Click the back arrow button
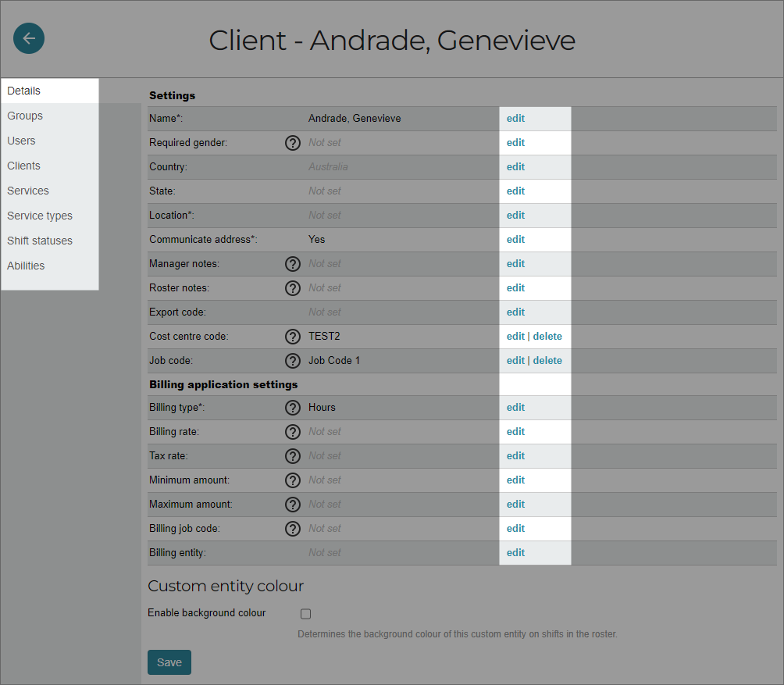The height and width of the screenshot is (685, 784). 29,38
